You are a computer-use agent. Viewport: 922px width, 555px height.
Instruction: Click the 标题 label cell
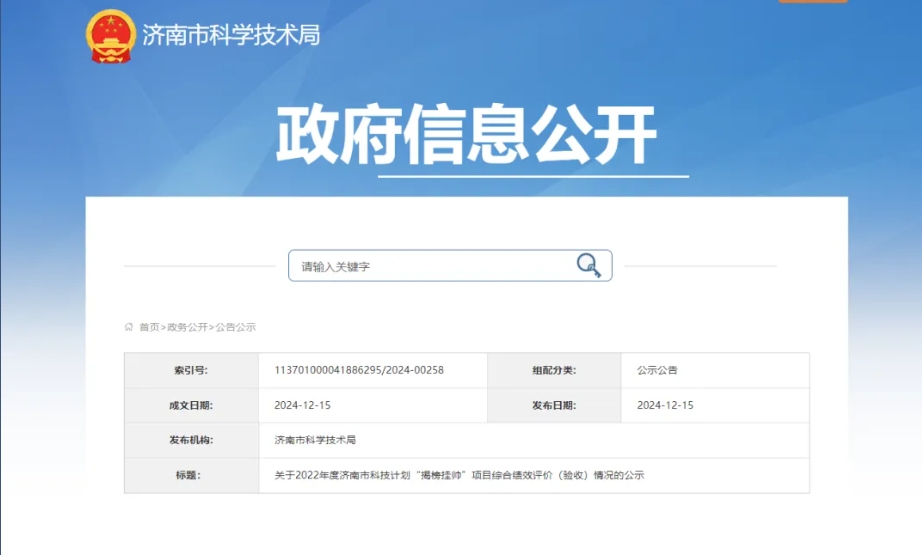190,475
